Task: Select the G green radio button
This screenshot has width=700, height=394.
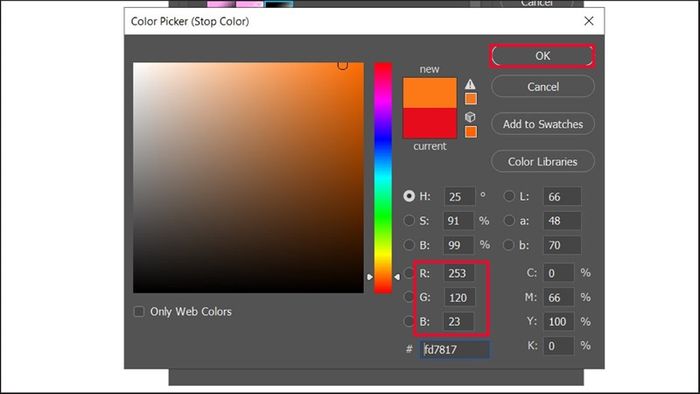Action: (x=409, y=297)
